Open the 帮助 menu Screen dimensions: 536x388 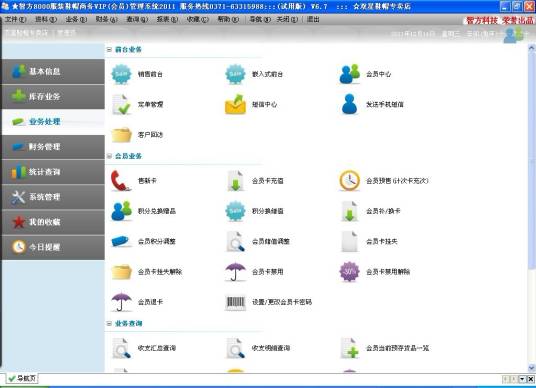pyautogui.click(x=228, y=19)
